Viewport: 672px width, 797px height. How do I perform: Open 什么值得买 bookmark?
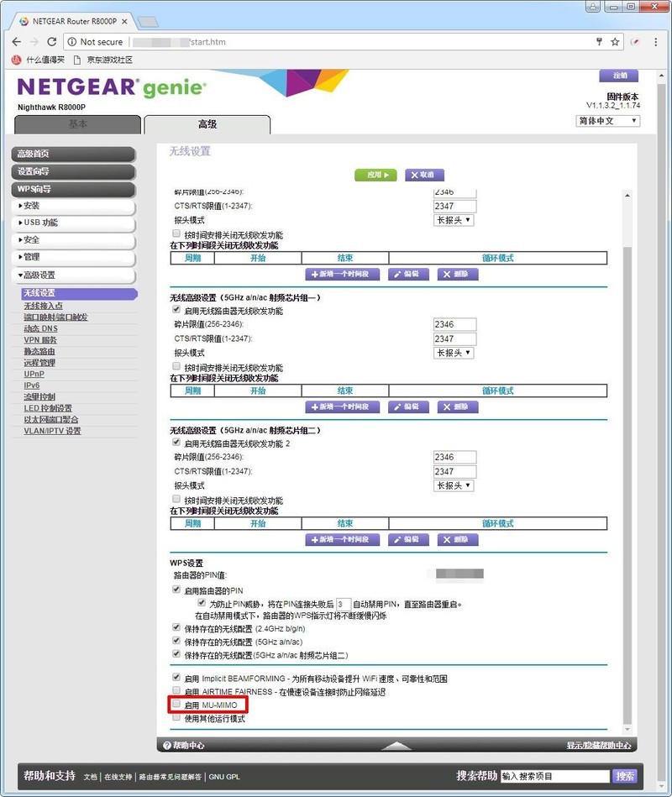tap(39, 60)
